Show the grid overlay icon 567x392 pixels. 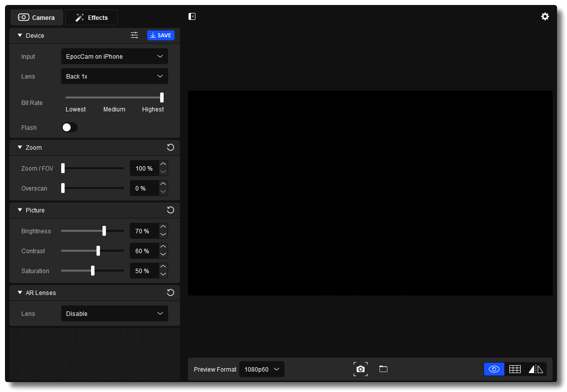[x=515, y=369]
